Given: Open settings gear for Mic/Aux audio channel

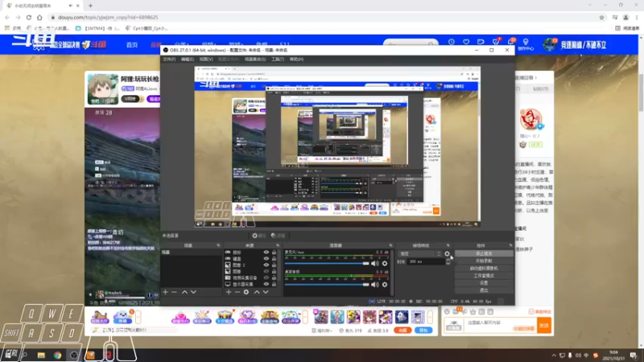Looking at the screenshot, I should (385, 264).
